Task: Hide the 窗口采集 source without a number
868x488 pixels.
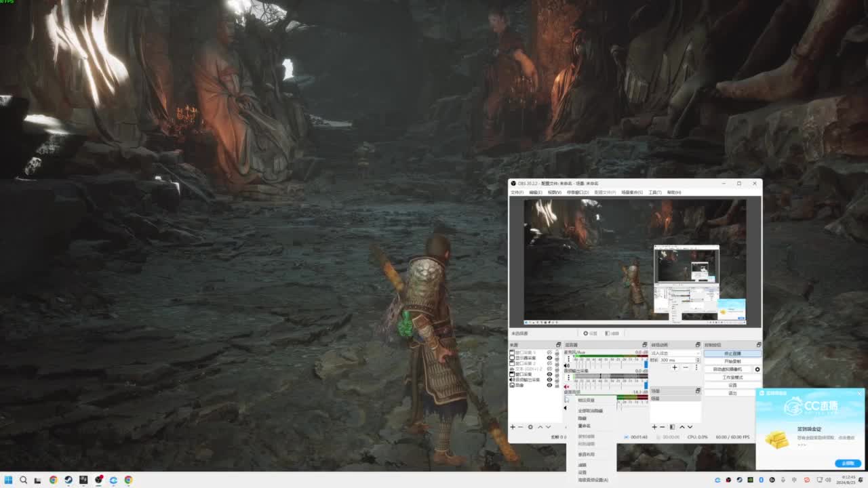Action: [549, 374]
